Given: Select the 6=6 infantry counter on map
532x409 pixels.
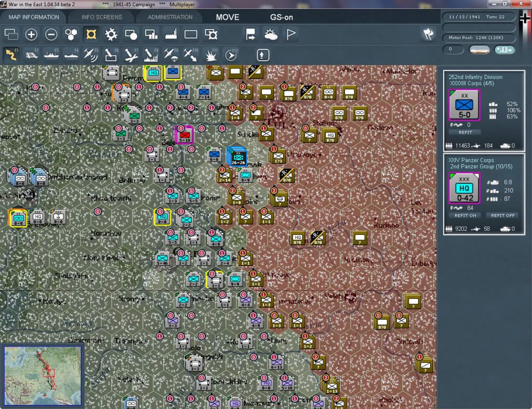Looking at the screenshot, I should (214, 155).
